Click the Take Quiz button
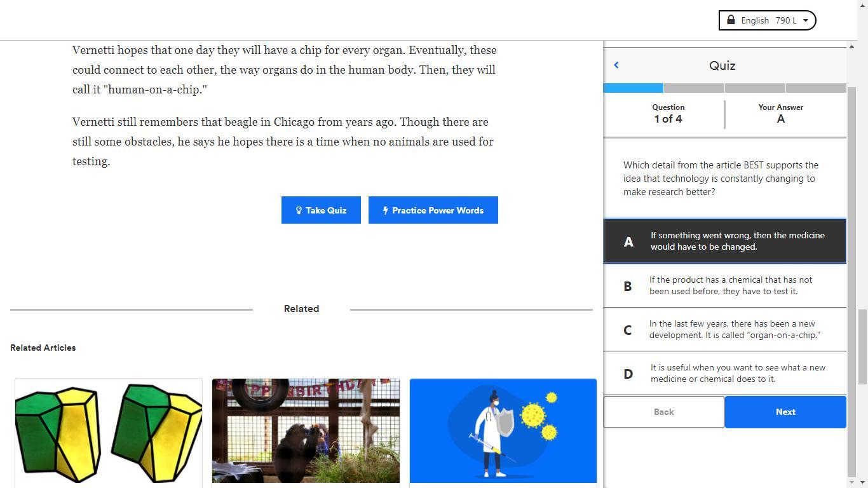This screenshot has width=868, height=488. (x=321, y=210)
